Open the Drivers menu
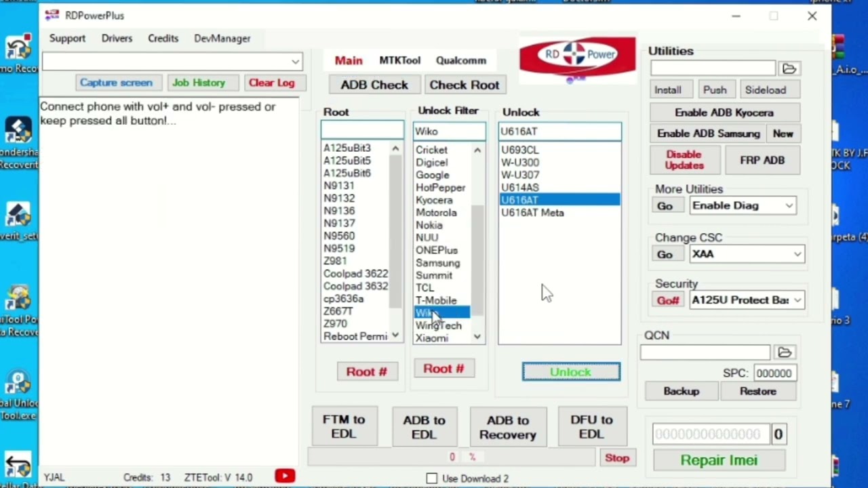The height and width of the screenshot is (488, 868). pyautogui.click(x=117, y=39)
